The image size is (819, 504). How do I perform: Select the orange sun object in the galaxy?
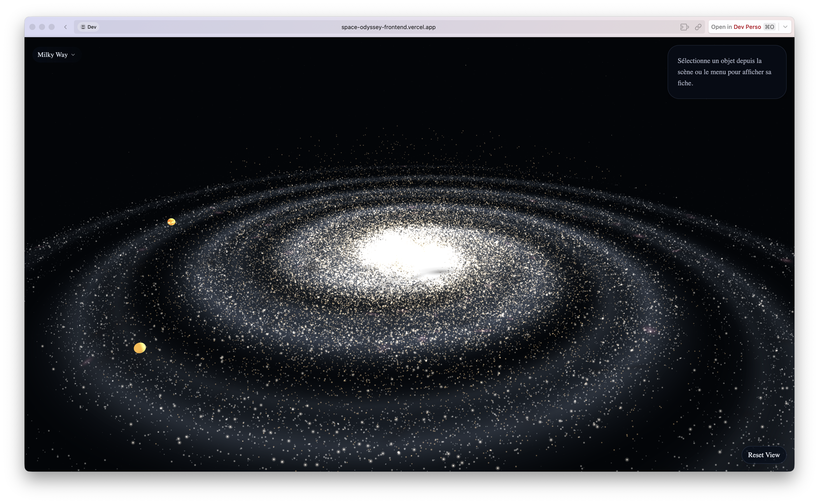click(171, 222)
